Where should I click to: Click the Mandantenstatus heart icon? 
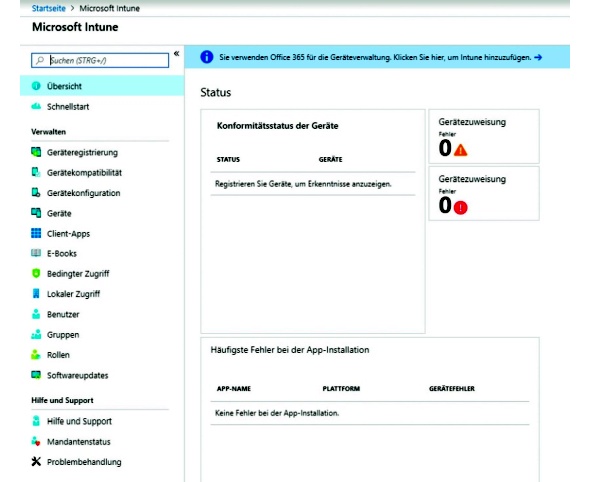pyautogui.click(x=36, y=441)
